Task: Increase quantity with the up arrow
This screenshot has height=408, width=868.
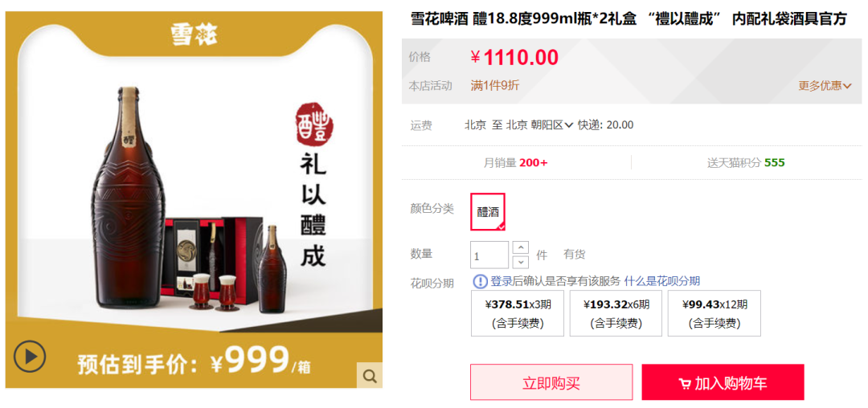Action: pyautogui.click(x=521, y=247)
